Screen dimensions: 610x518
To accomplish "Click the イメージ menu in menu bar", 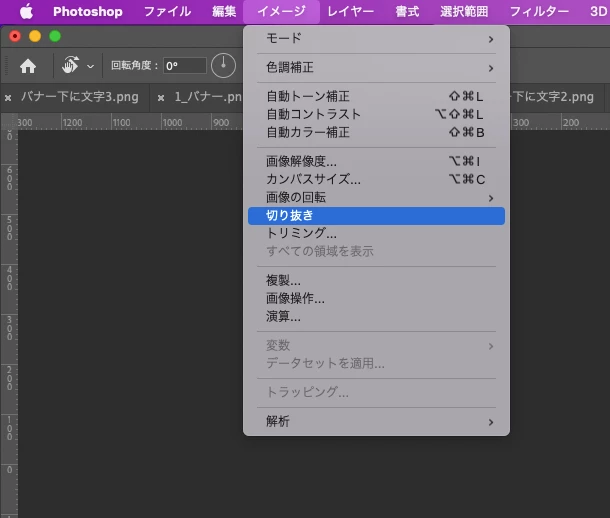I will 282,12.
